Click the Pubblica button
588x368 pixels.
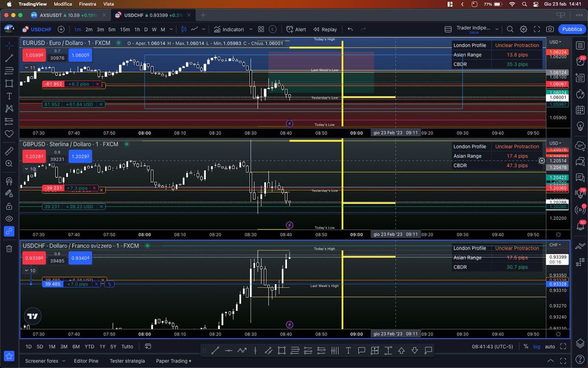click(x=572, y=29)
